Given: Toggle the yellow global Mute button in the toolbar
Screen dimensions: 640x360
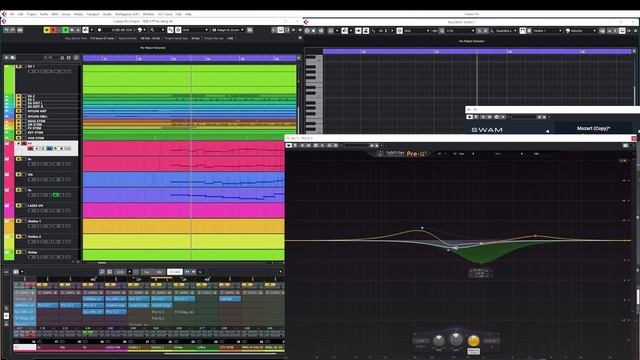Looking at the screenshot, I should [x=47, y=30].
